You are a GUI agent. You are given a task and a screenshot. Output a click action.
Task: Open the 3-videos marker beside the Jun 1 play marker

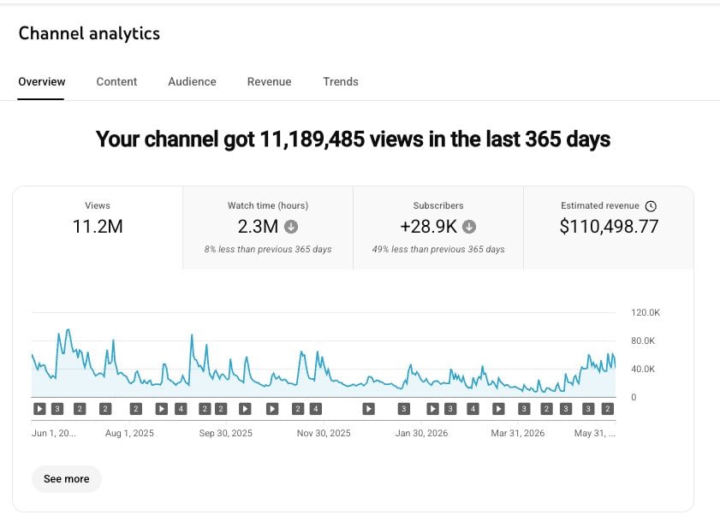(57, 409)
